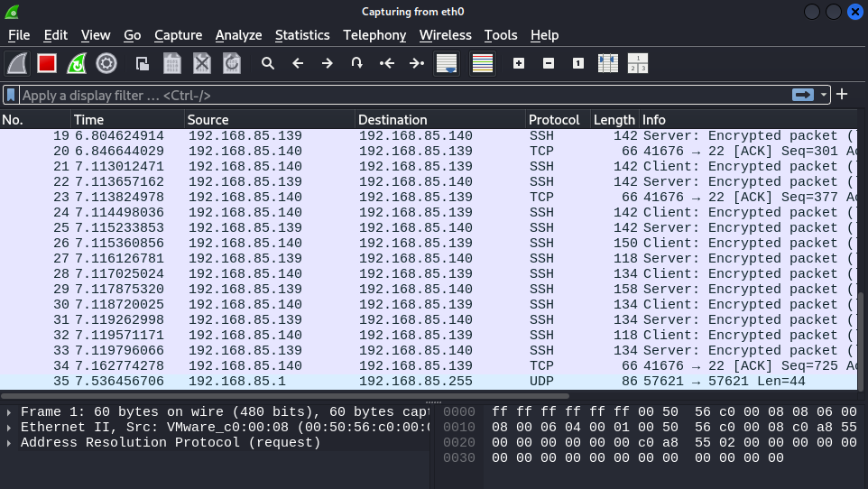Stop capturing packets with red square button
The width and height of the screenshot is (868, 489).
click(x=47, y=63)
